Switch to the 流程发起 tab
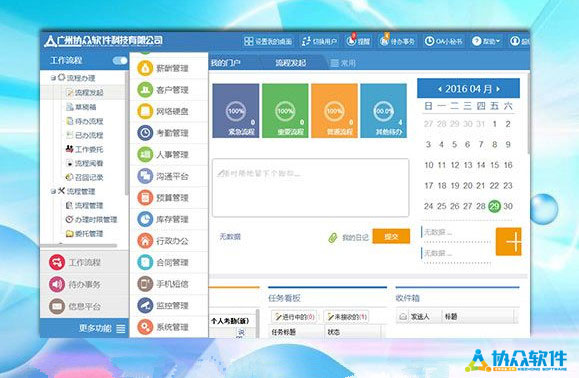This screenshot has width=579, height=378. [291, 63]
